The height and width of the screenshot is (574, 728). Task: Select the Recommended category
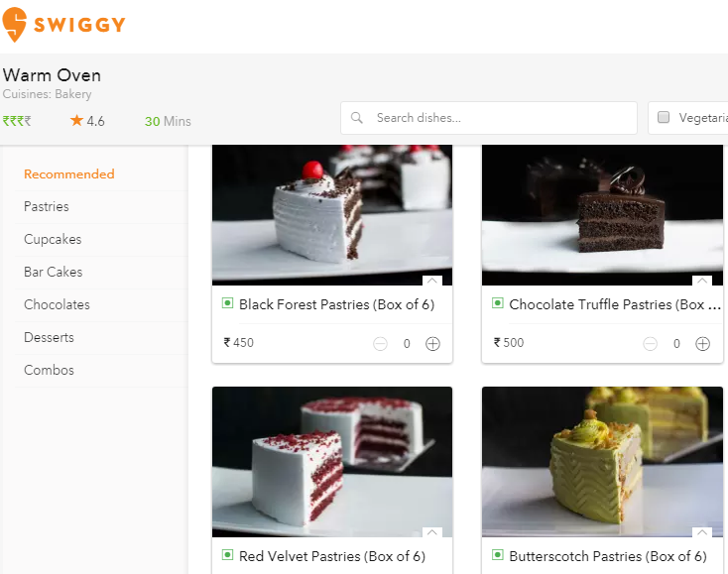pos(69,174)
